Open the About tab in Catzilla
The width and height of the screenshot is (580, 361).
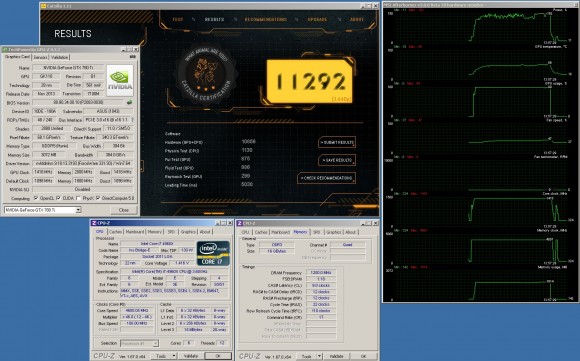pos(357,19)
